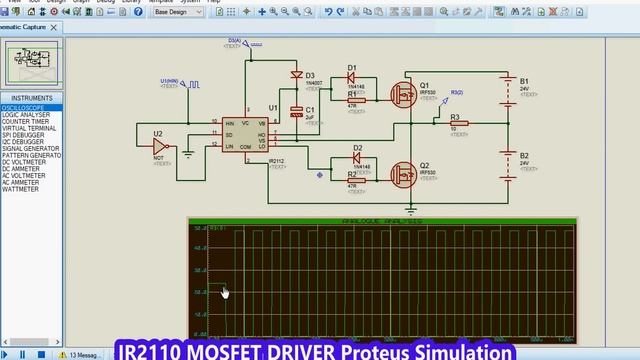Open the Base Design variant dropdown
Viewport: 640px width, 360px height.
178,12
